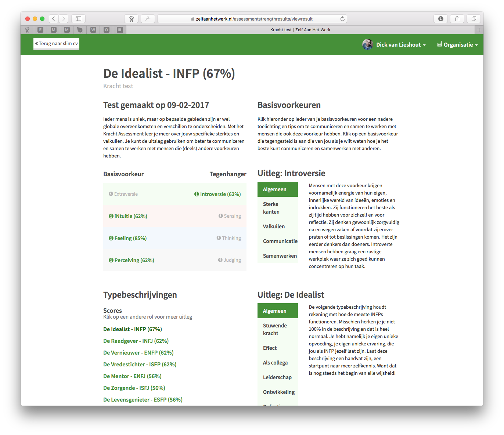The width and height of the screenshot is (504, 435).
Task: Click info icon next to Perceiving (62%)
Action: pos(111,260)
